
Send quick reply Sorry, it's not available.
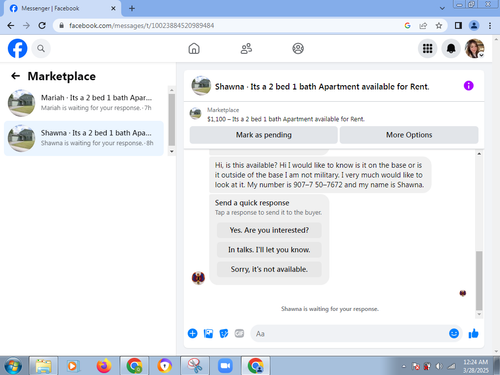pos(269,269)
